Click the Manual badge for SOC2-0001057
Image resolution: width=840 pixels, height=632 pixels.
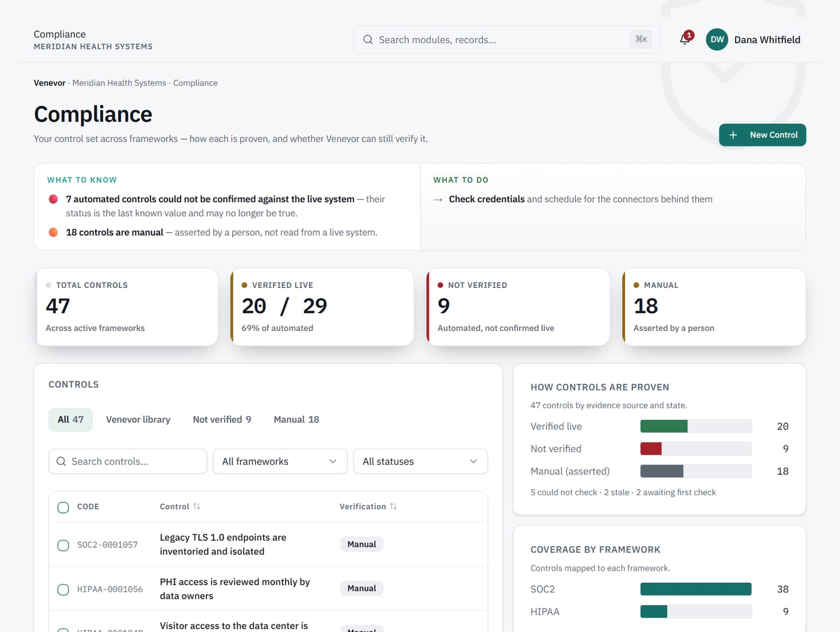click(x=362, y=544)
